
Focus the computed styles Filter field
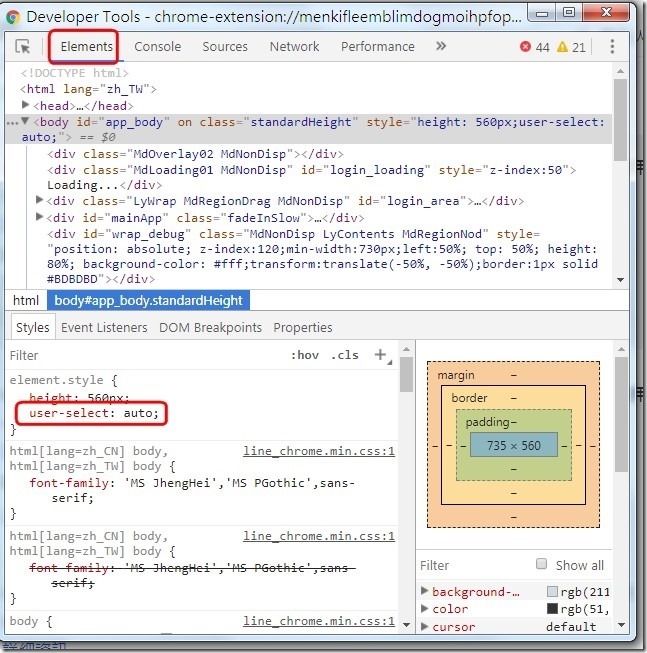click(x=475, y=565)
